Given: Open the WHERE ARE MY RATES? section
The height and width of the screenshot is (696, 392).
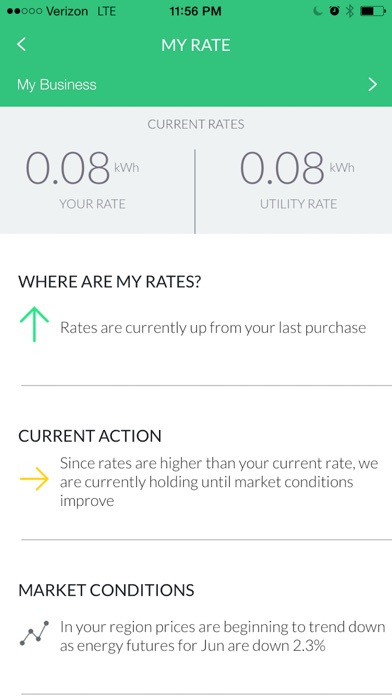Looking at the screenshot, I should pyautogui.click(x=110, y=282).
